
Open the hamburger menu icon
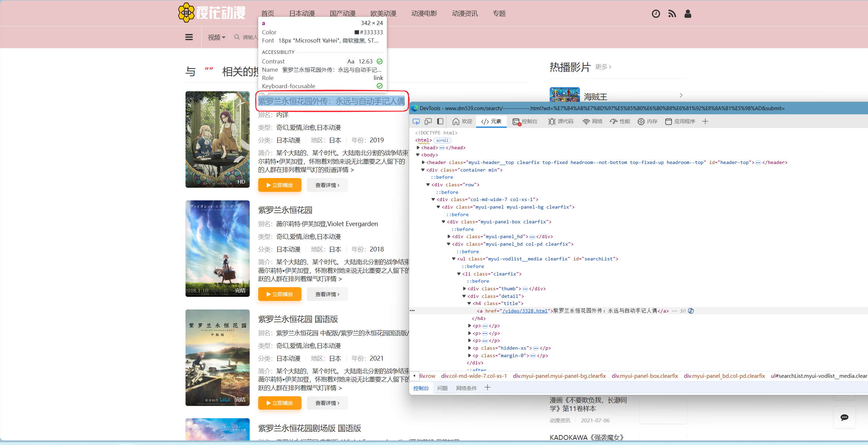pyautogui.click(x=189, y=37)
